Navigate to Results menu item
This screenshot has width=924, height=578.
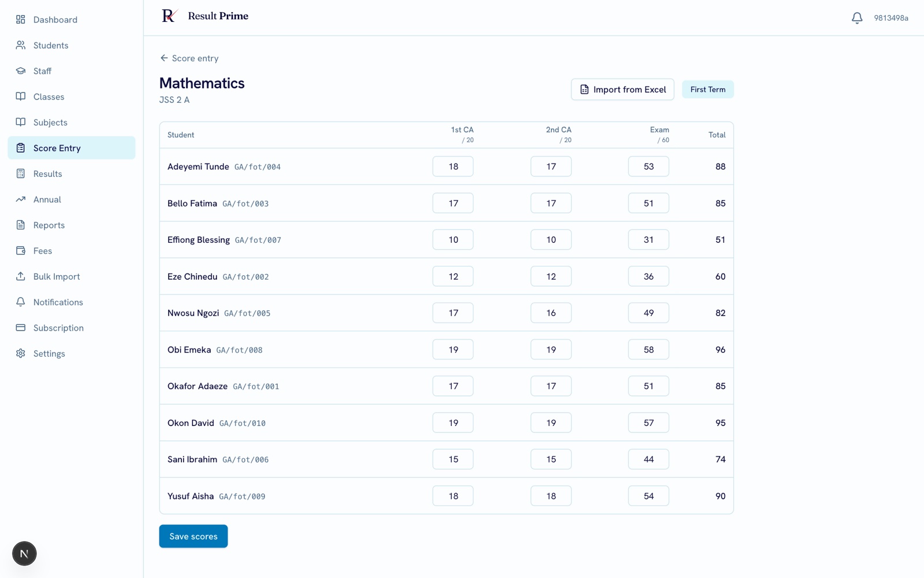point(72,173)
